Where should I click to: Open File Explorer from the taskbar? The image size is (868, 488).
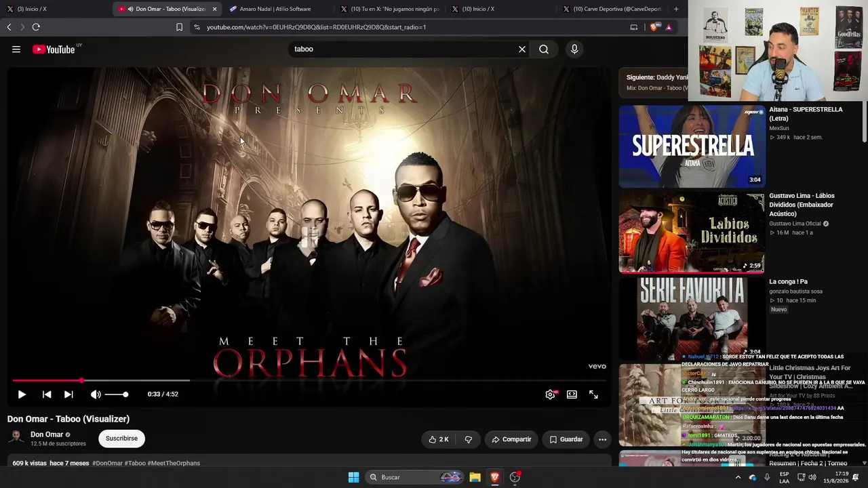point(475,477)
